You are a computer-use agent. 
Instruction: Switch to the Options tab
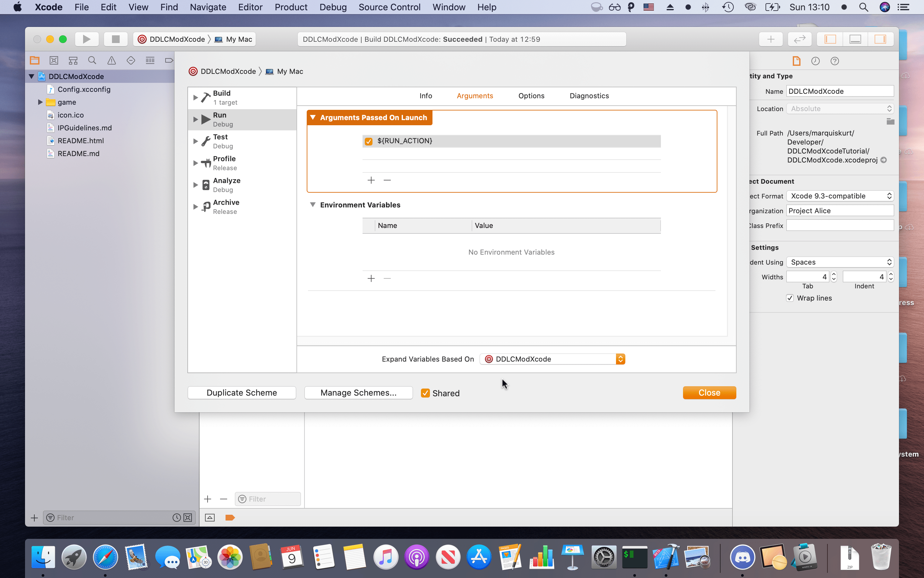pyautogui.click(x=531, y=96)
